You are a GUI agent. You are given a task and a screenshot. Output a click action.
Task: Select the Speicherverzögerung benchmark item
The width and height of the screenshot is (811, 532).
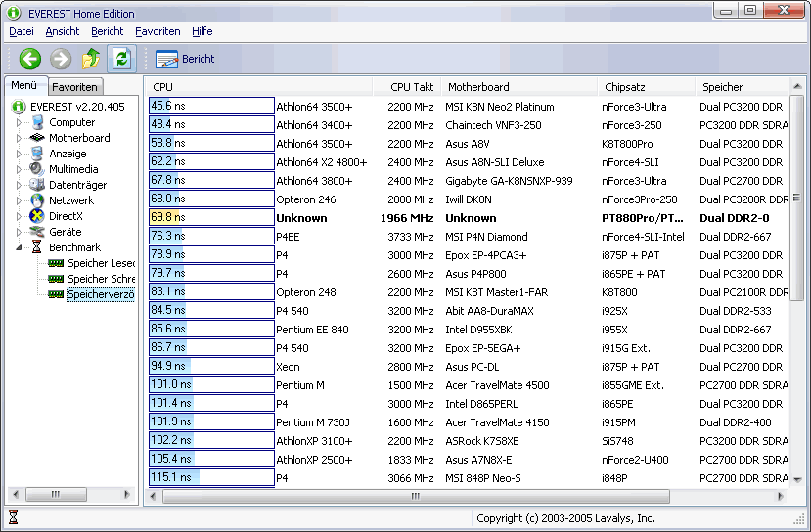pyautogui.click(x=101, y=294)
